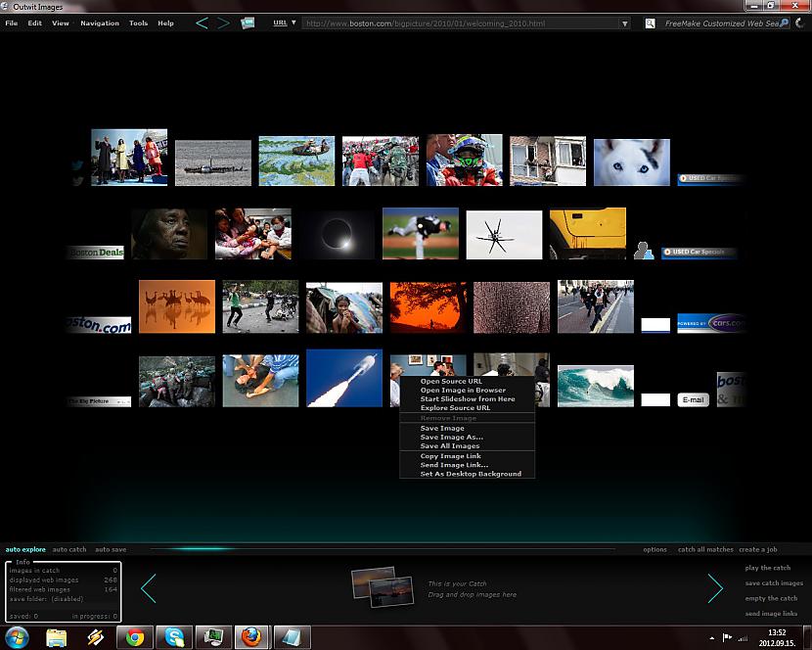Screen dimensions: 812x650
Task: Open the Firefox taskbar button
Action: [252, 637]
